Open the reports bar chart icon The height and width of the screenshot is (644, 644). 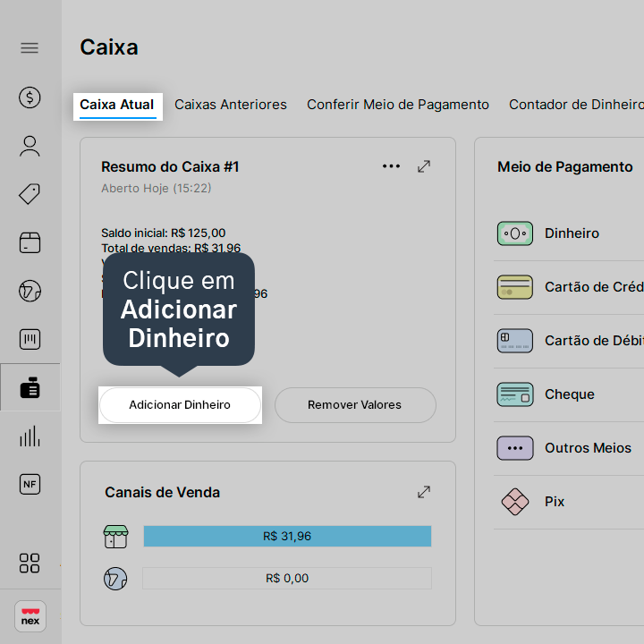(30, 436)
